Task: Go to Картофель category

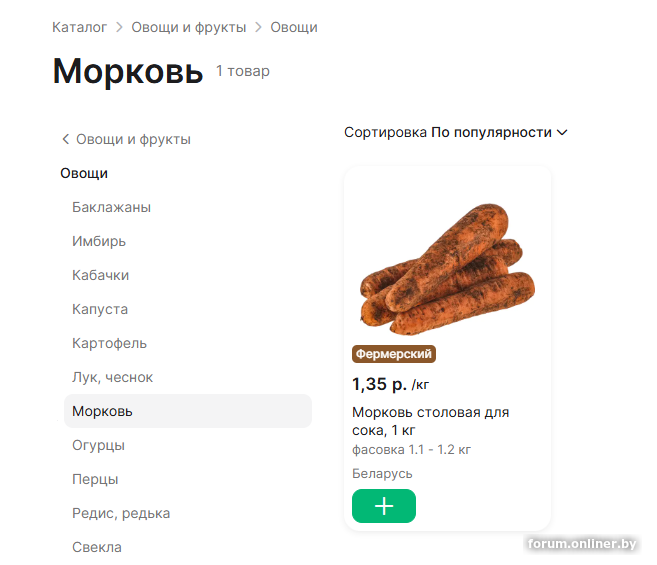Action: (109, 343)
